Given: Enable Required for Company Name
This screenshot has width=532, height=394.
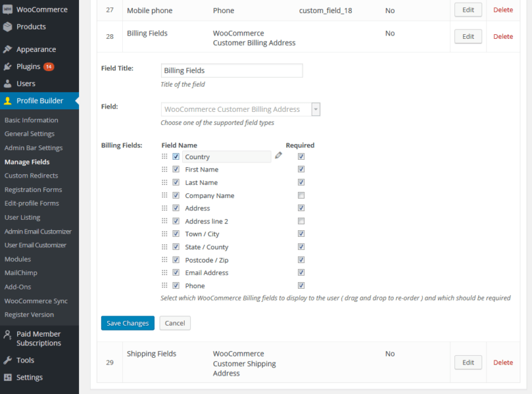Looking at the screenshot, I should click(301, 195).
